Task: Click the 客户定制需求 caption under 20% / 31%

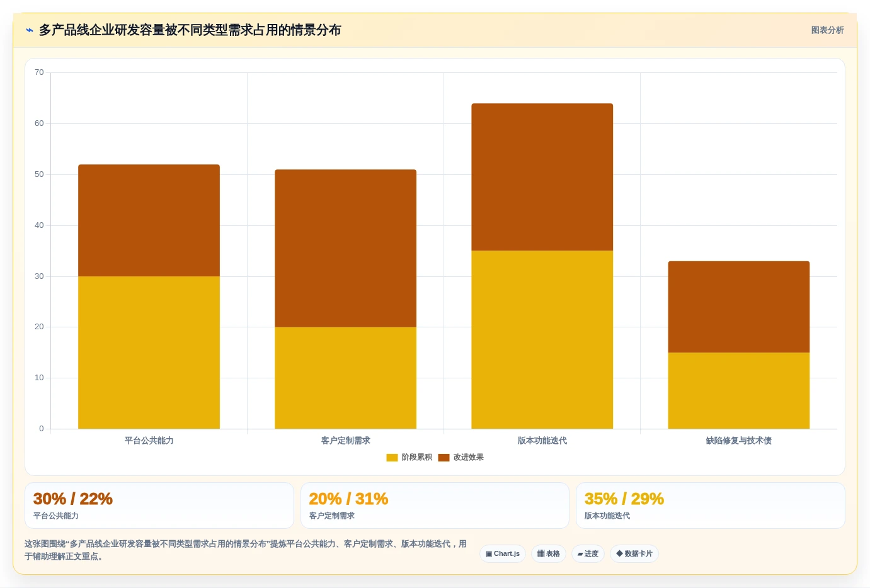Action: point(332,516)
